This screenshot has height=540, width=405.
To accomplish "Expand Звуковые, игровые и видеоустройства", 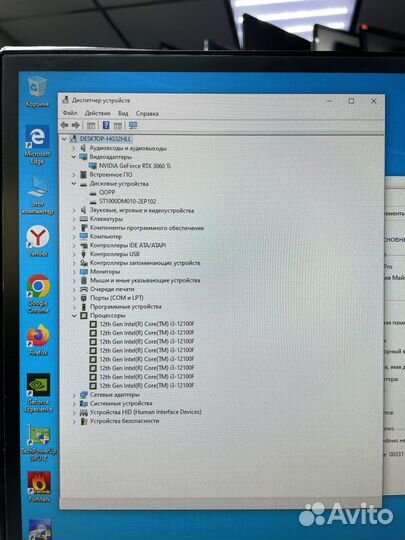I will tap(74, 210).
